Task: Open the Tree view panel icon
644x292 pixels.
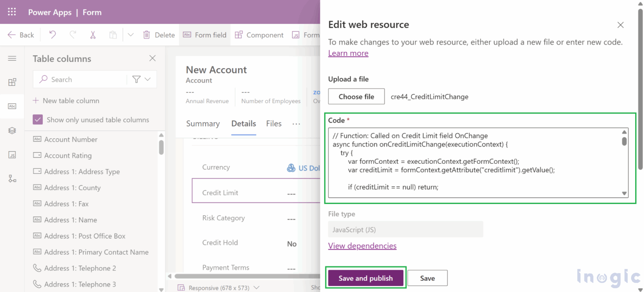Action: 13,130
